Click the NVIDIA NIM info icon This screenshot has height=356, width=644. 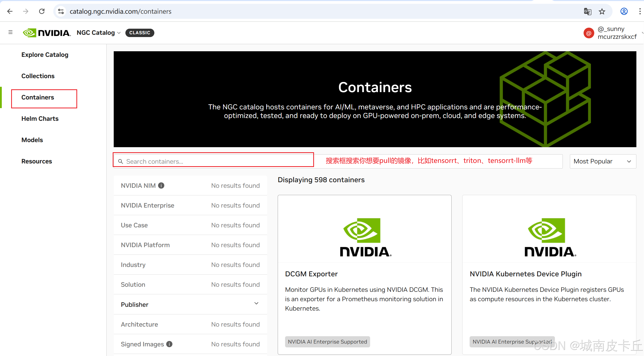tap(161, 185)
